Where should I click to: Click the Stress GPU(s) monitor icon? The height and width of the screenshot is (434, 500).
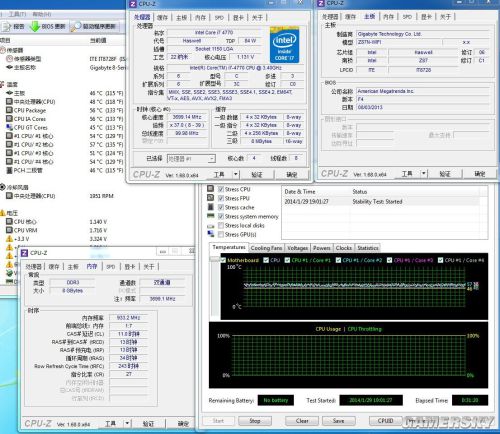(x=210, y=234)
